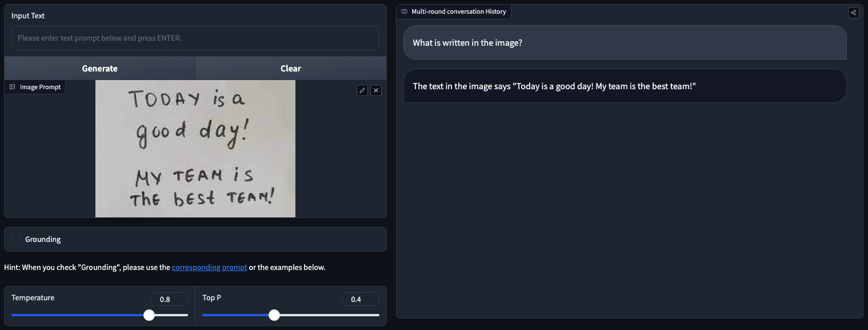Focus the Top P value box showing 0.4
Viewport: 868px width, 330px height.
pos(360,299)
